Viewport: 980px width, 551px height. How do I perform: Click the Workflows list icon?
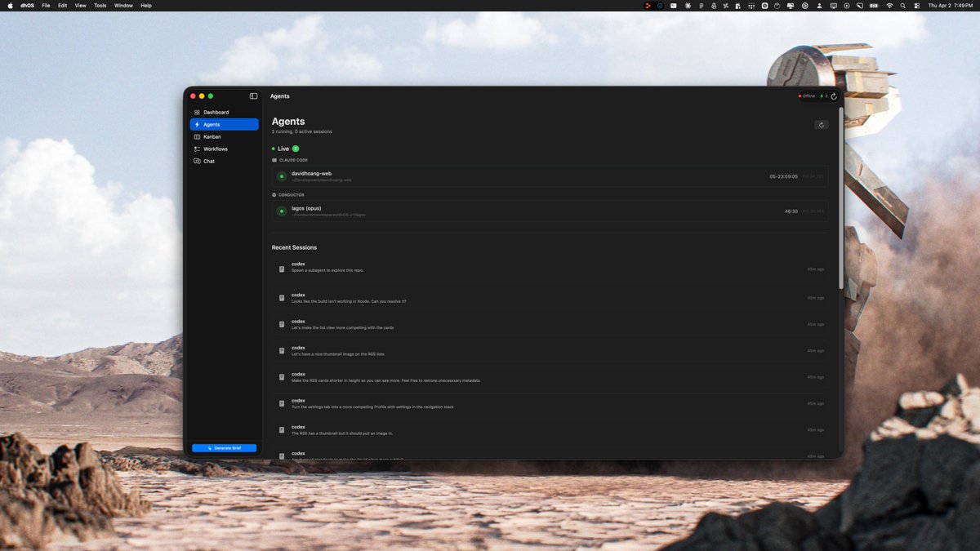tap(197, 149)
